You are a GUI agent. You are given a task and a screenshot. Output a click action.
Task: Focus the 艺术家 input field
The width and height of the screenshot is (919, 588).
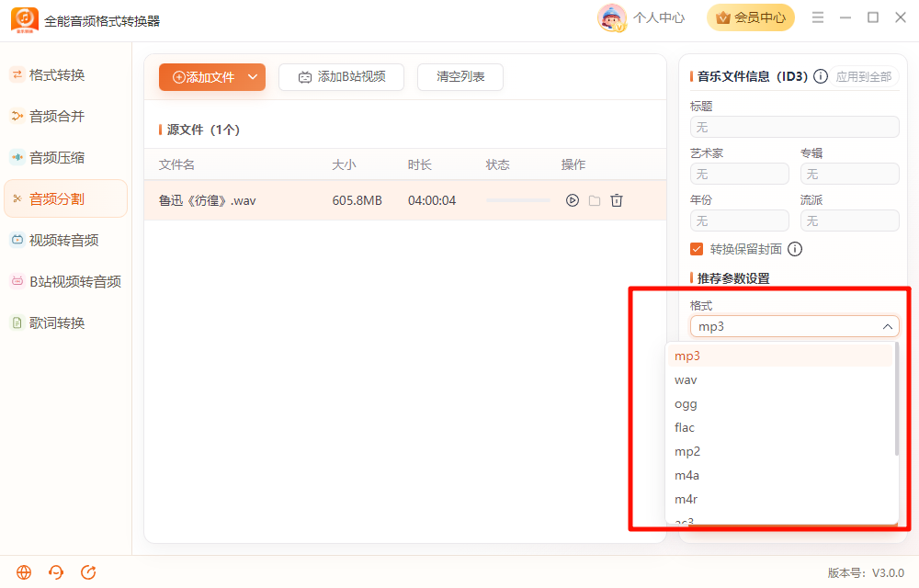coord(740,174)
